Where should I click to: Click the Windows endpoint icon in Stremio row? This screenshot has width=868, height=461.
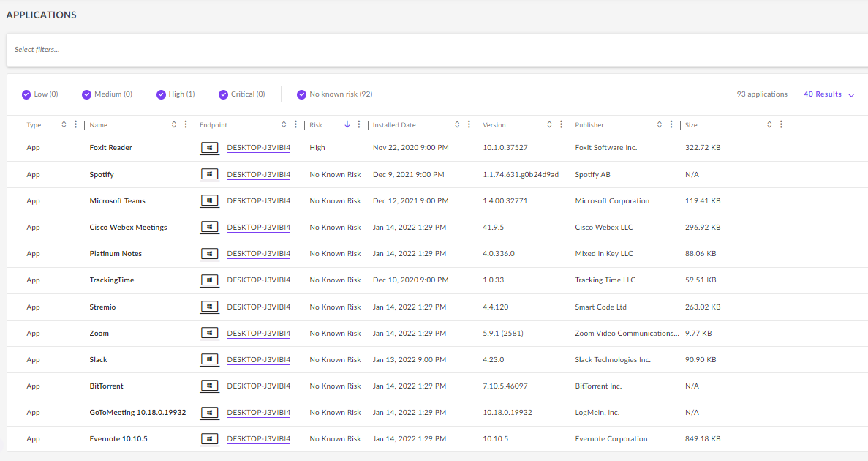click(x=209, y=307)
